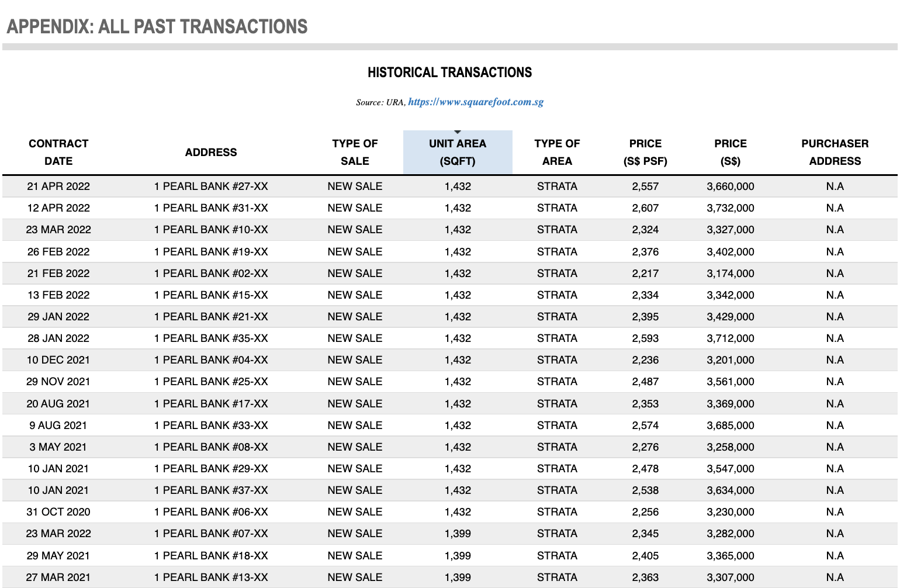
Task: Select the TYPE OF SALE column header
Action: pos(355,152)
